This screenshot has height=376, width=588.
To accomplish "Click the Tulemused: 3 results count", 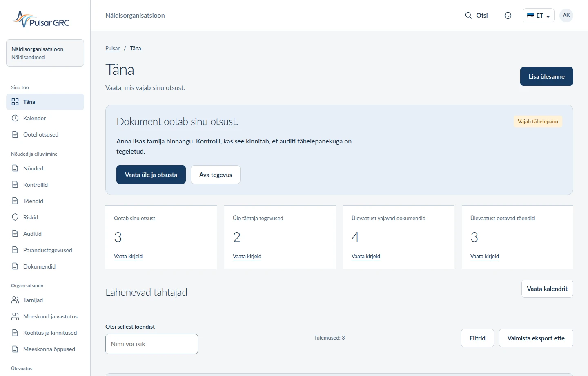I will pos(329,338).
